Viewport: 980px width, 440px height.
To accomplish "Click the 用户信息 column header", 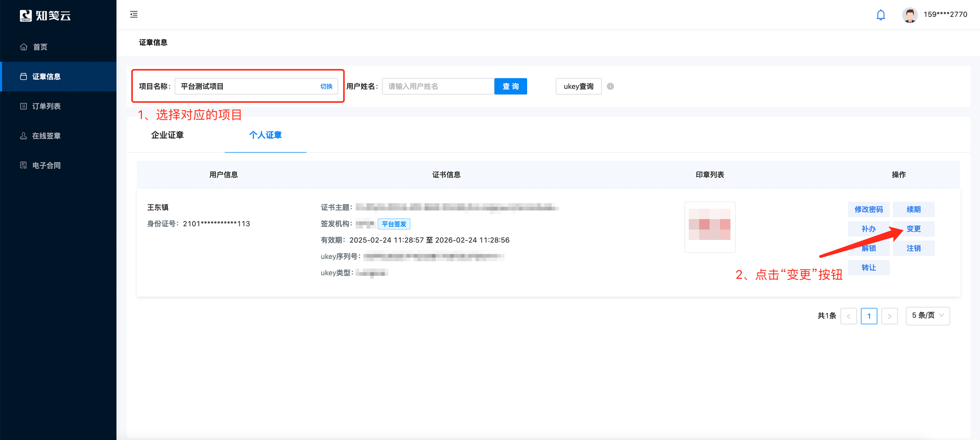I will (224, 175).
